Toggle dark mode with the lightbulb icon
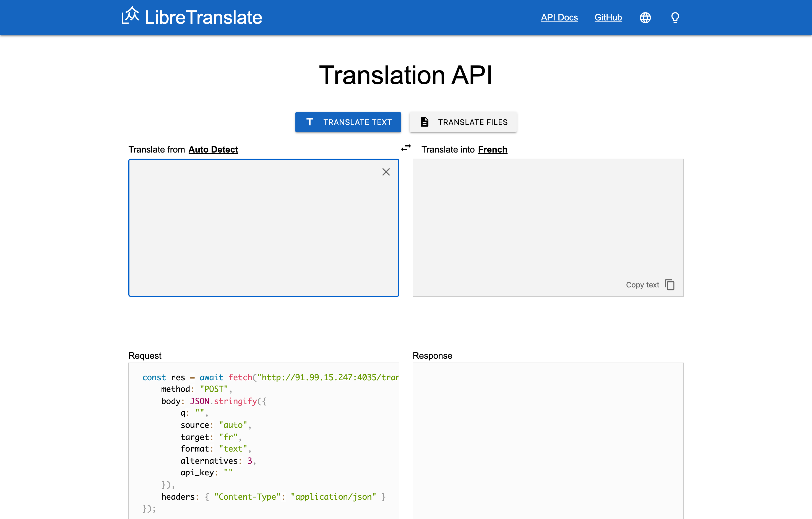The height and width of the screenshot is (519, 812). pyautogui.click(x=675, y=17)
